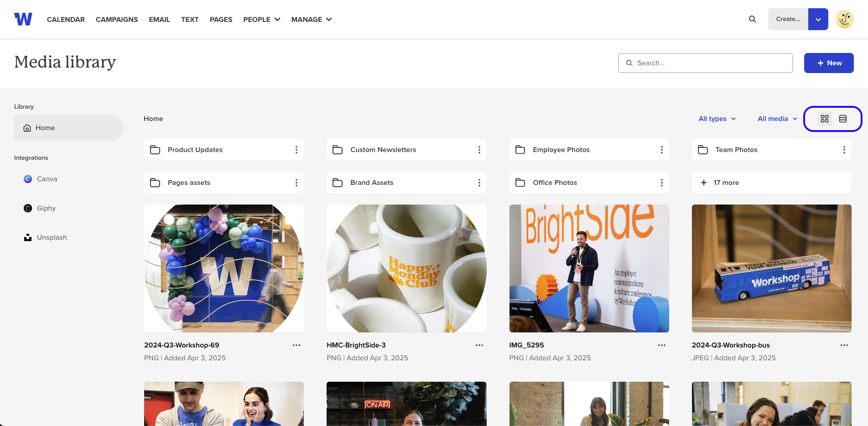
Task: Click the 2024-Q3-Workshop-bus file name
Action: (731, 345)
